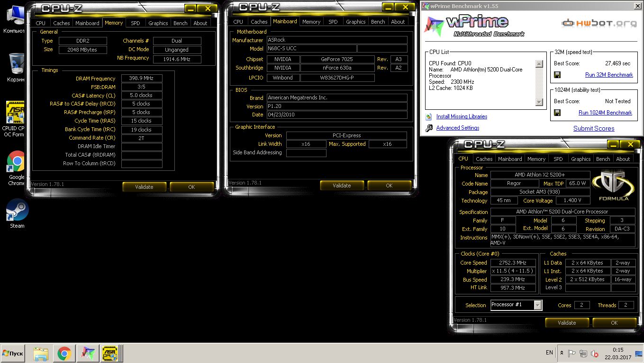Image resolution: width=644 pixels, height=363 pixels.
Task: Open Google Chrome desktop shortcut
Action: 16,168
